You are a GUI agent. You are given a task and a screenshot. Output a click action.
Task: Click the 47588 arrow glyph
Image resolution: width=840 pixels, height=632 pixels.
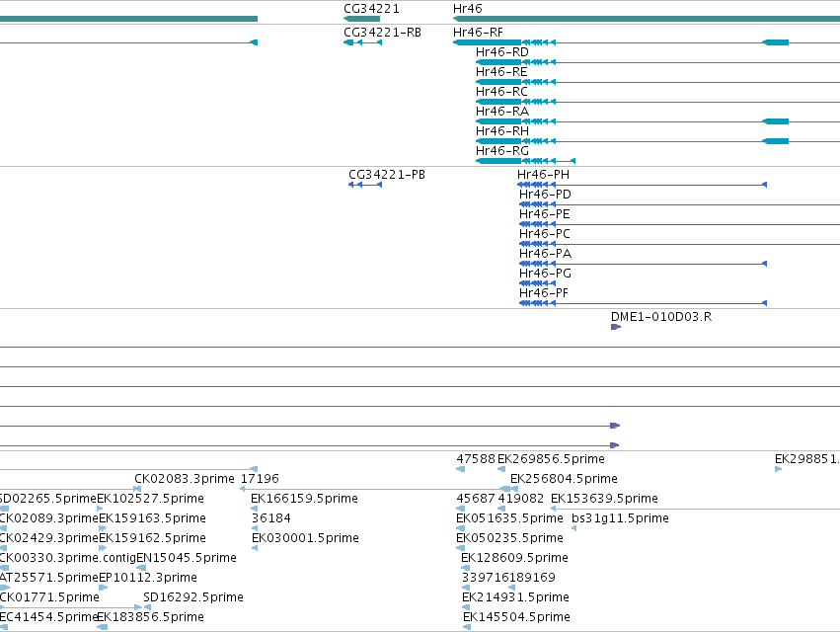coord(460,469)
